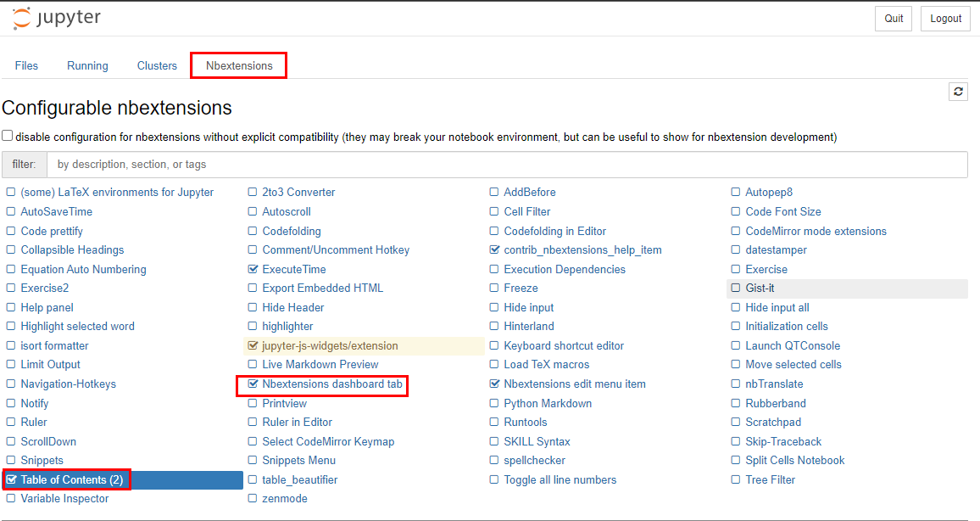Select Python Markdown extension
This screenshot has height=521, width=980.
(x=548, y=403)
